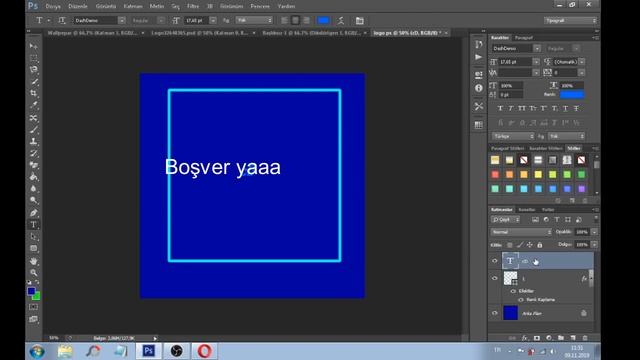Switch to the Wallpaper document tab
The width and height of the screenshot is (640, 360).
point(94,33)
